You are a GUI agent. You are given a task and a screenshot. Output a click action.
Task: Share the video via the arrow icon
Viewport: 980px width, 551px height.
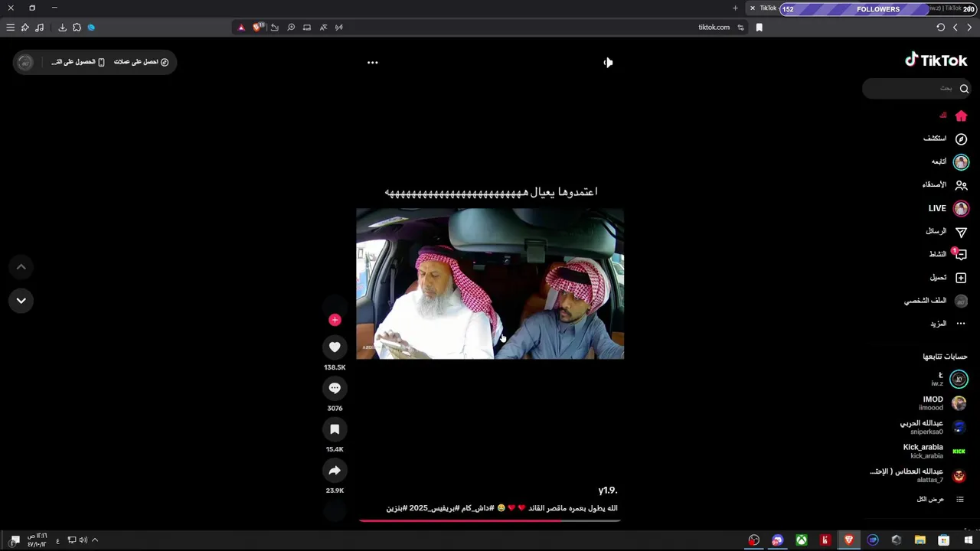click(335, 471)
